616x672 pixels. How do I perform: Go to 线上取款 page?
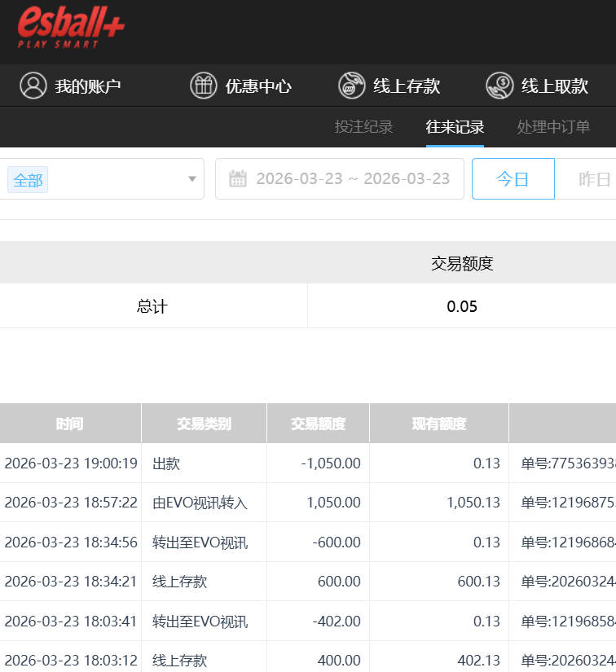coord(554,86)
